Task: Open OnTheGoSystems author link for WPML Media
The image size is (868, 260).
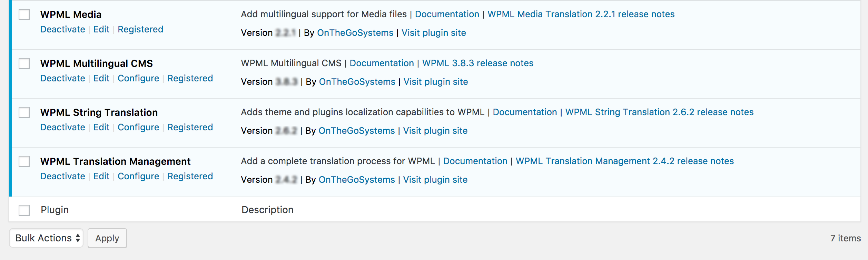Action: pyautogui.click(x=355, y=33)
